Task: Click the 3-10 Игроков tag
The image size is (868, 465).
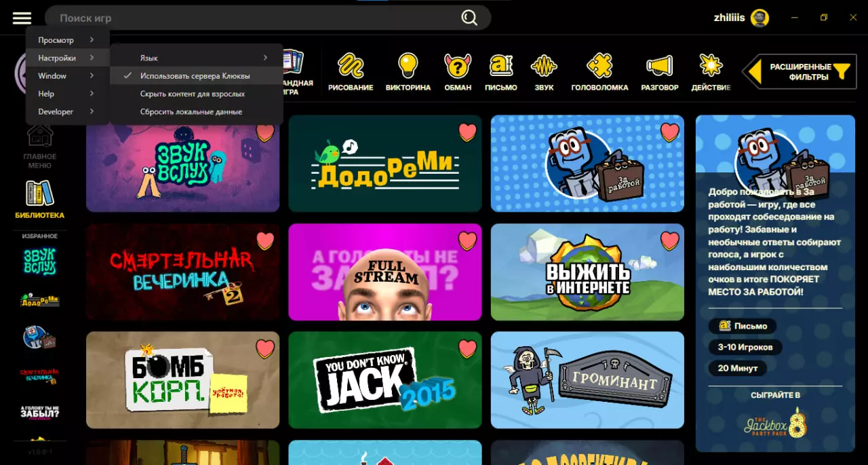Action: pyautogui.click(x=745, y=347)
